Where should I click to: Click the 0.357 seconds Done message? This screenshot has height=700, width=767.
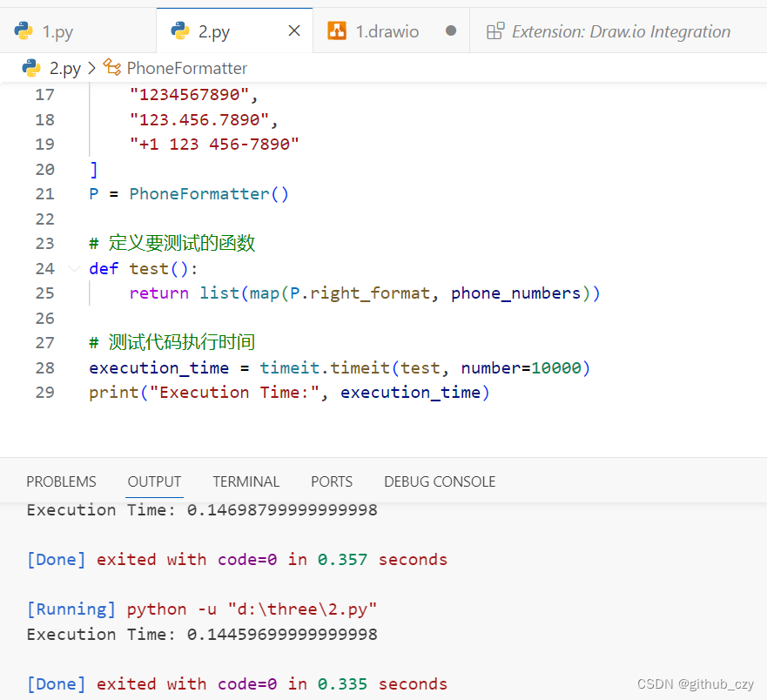coord(238,560)
